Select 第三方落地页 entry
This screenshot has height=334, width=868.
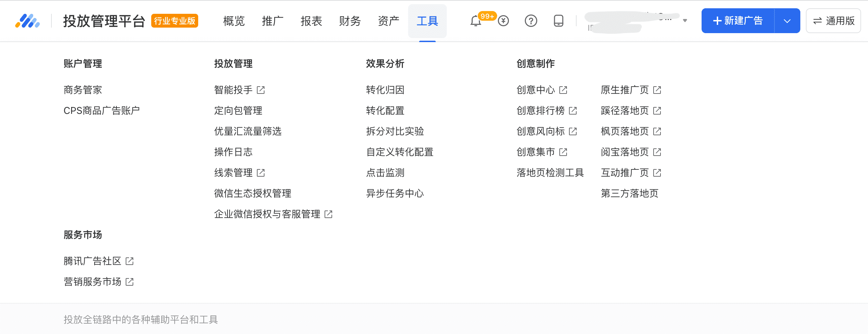629,194
